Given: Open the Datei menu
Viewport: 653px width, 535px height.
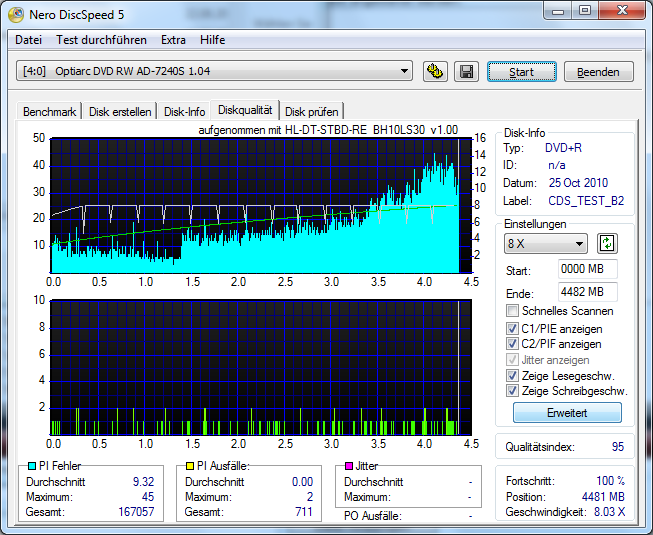Looking at the screenshot, I should pyautogui.click(x=28, y=40).
